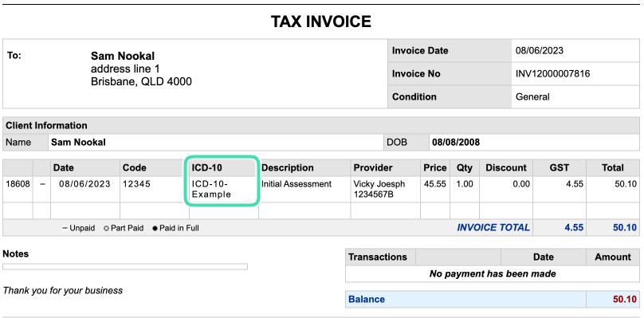The image size is (644, 318).
Task: Click the Total column header
Action: (613, 167)
